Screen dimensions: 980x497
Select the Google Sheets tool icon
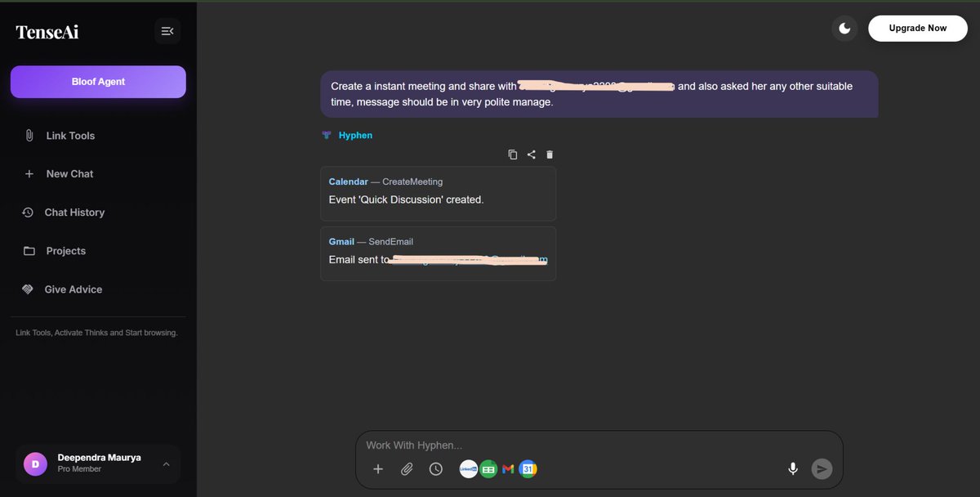click(488, 469)
